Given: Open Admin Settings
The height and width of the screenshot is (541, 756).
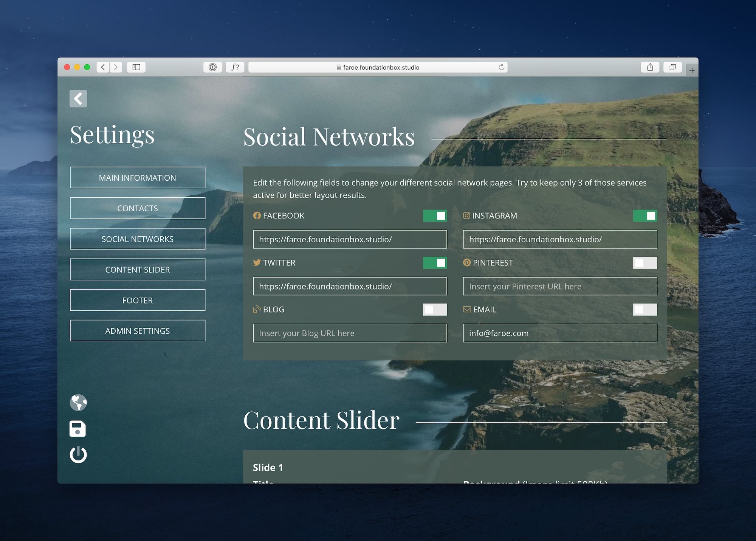Looking at the screenshot, I should click(x=138, y=331).
